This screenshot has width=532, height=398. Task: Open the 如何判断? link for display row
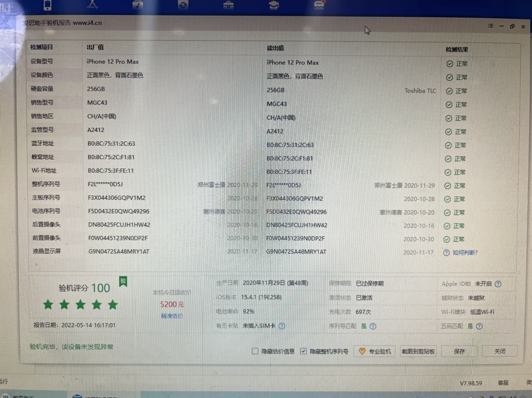(465, 253)
